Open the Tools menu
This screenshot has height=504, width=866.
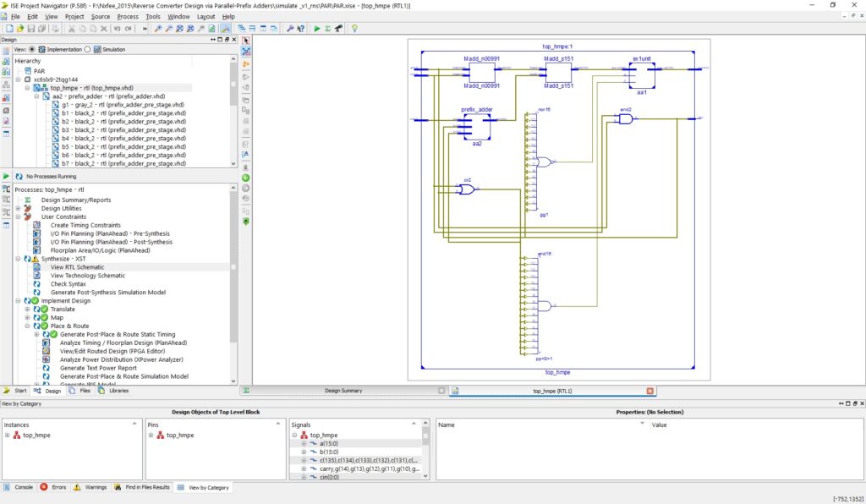(x=152, y=15)
